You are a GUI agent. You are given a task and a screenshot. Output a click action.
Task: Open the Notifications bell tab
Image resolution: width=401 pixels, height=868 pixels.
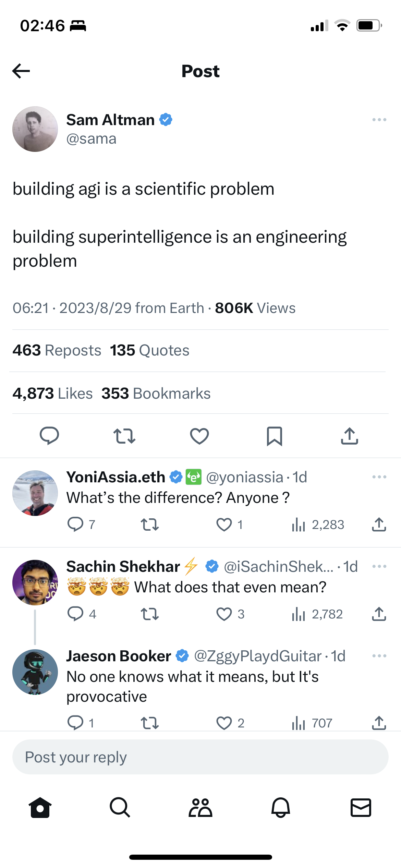(281, 807)
